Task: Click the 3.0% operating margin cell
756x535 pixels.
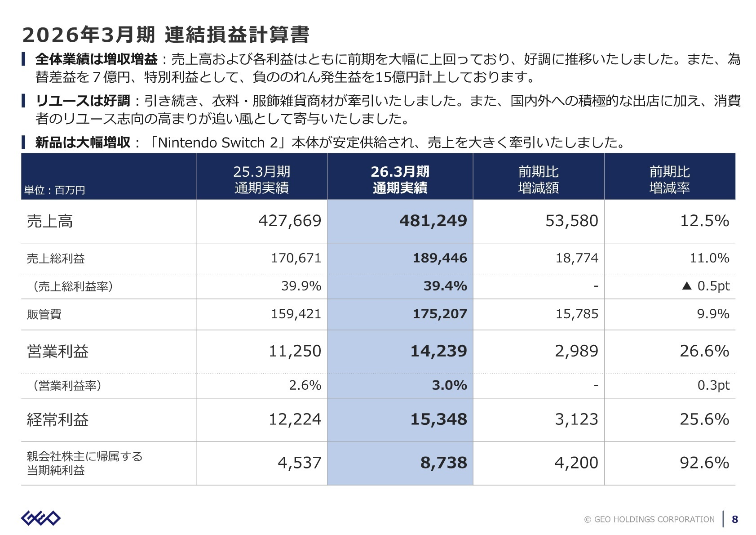Action: (450, 385)
